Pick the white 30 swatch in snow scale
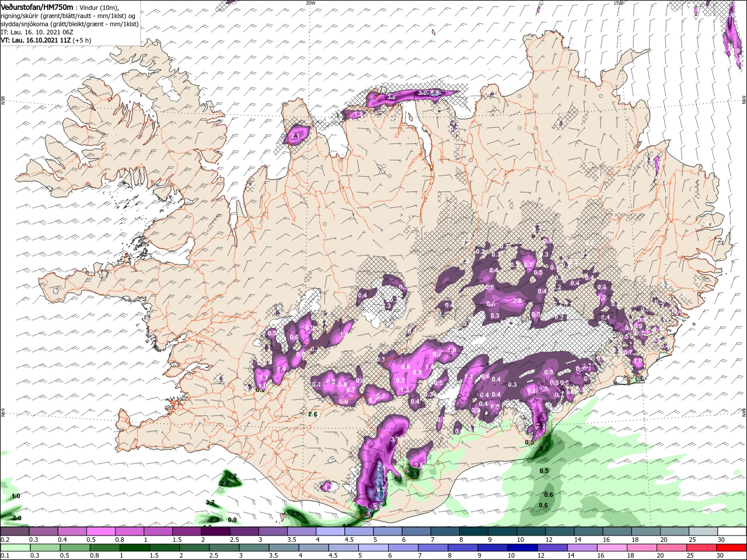The height and width of the screenshot is (560, 747). pos(732,531)
